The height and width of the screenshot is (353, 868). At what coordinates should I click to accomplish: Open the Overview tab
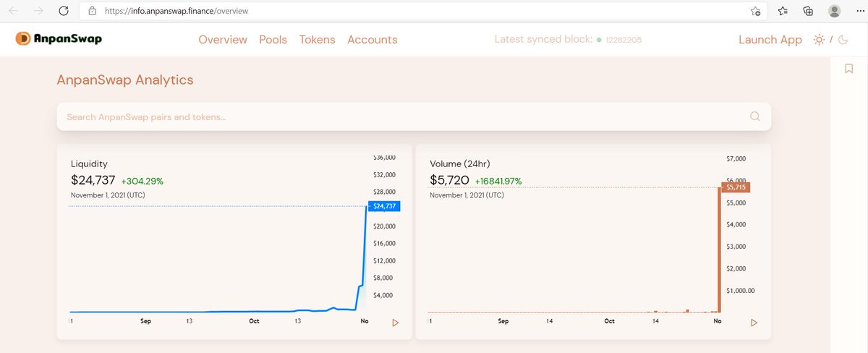tap(223, 40)
